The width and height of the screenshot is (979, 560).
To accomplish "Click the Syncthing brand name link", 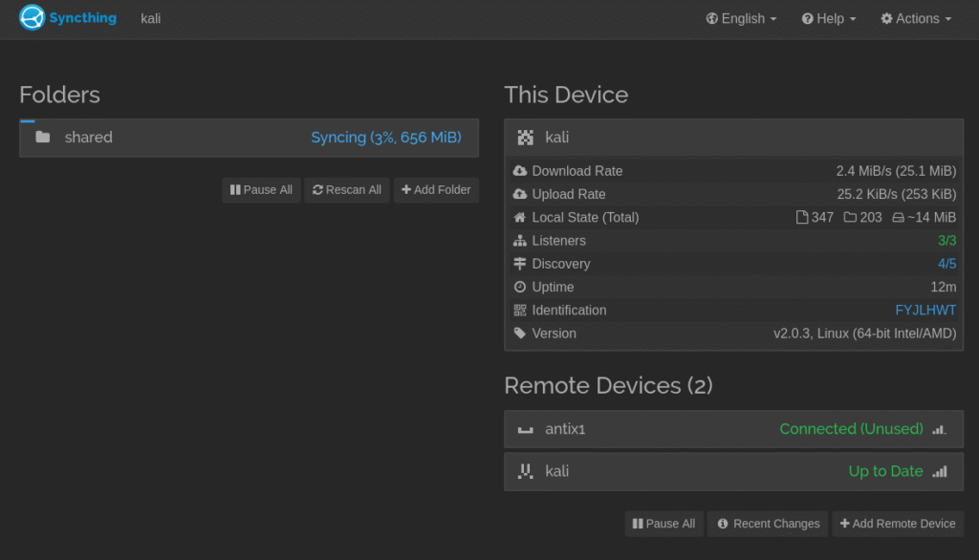I will 82,17.
